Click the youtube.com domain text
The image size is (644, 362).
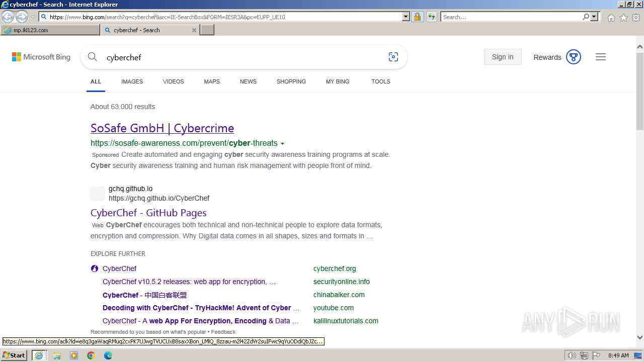click(x=334, y=308)
